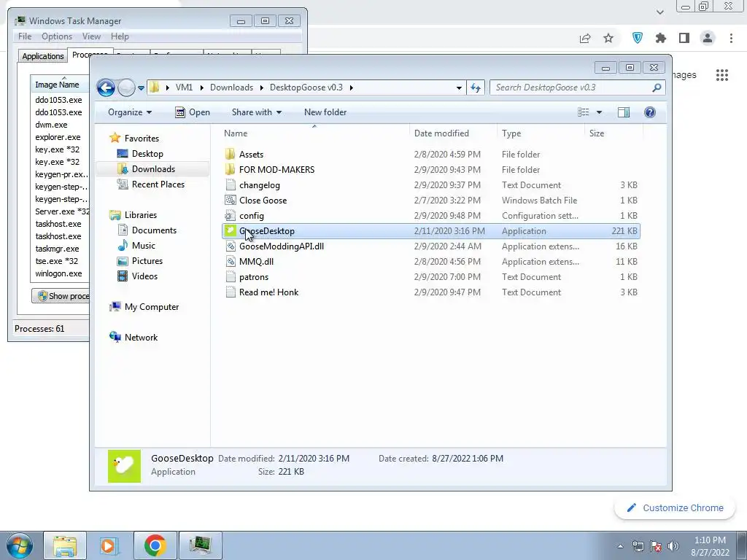Select the FOR MOD-MAKERS folder icon
The height and width of the screenshot is (560, 747).
pyautogui.click(x=230, y=169)
